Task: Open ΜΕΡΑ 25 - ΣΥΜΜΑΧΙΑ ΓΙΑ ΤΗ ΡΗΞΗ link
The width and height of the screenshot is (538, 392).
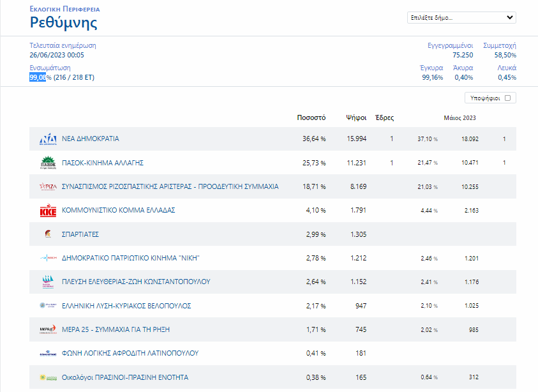Action: 116,329
